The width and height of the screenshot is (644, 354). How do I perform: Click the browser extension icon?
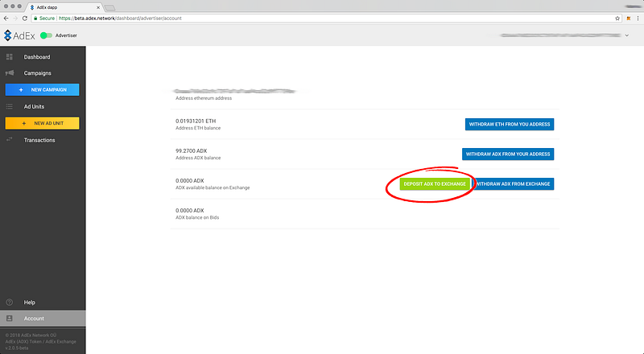coord(629,18)
